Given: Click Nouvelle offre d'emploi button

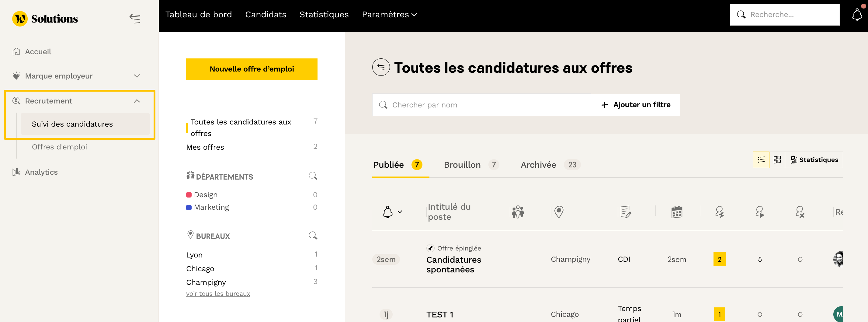Looking at the screenshot, I should pyautogui.click(x=252, y=69).
